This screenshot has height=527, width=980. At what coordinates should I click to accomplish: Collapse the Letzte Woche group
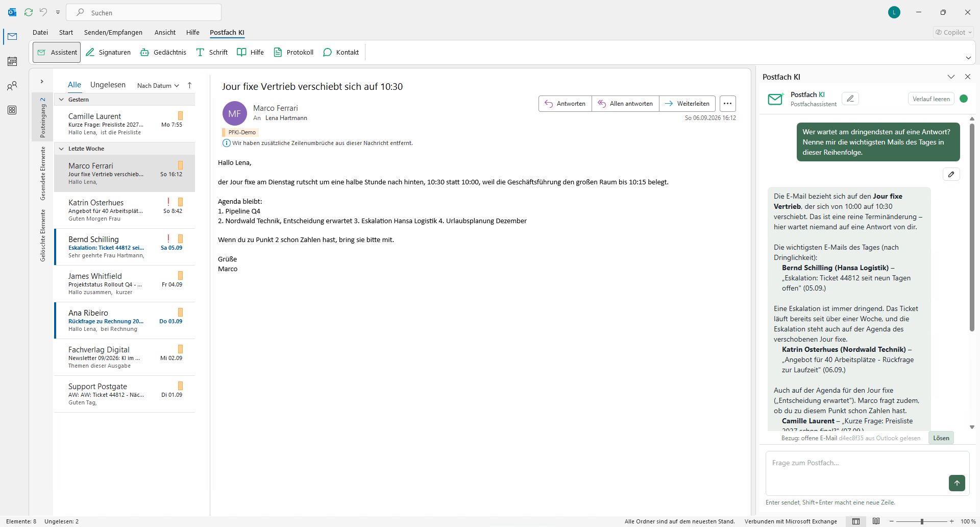[61, 149]
